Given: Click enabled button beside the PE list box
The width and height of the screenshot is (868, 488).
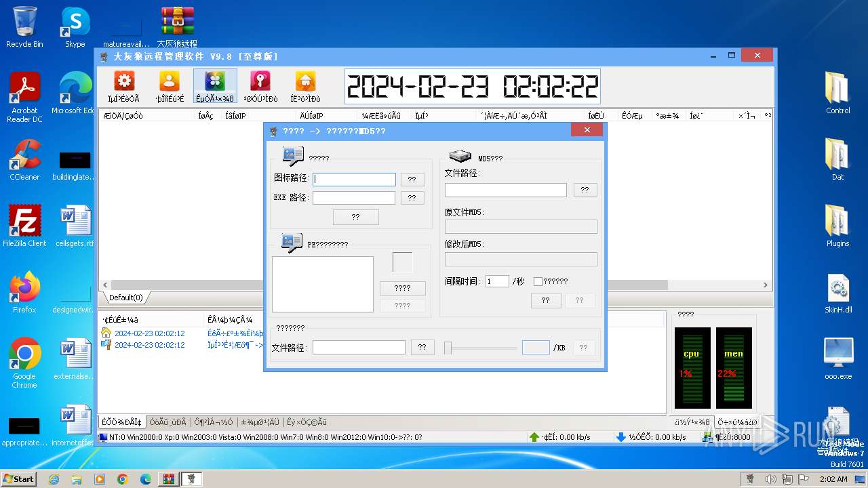Looking at the screenshot, I should (403, 288).
